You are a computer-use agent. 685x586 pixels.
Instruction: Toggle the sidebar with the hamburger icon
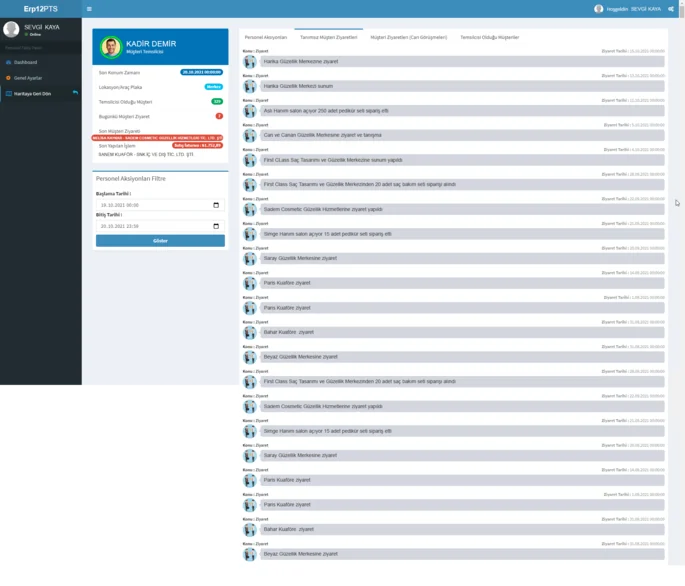[x=89, y=9]
